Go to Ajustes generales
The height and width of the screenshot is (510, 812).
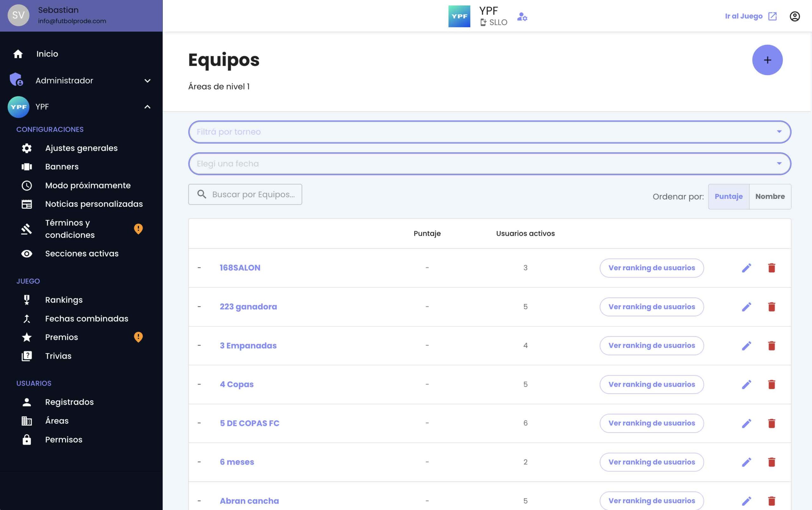pos(81,148)
